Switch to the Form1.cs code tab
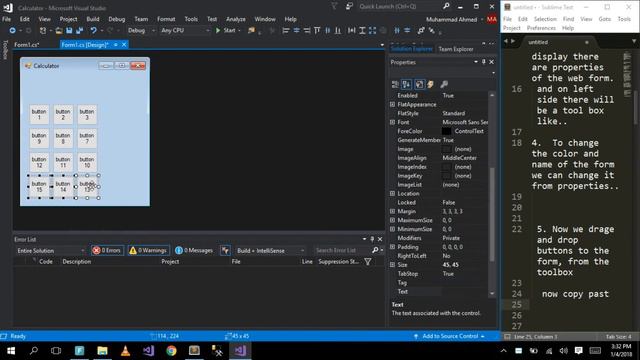Screen dimensions: 640x360 pyautogui.click(x=27, y=44)
